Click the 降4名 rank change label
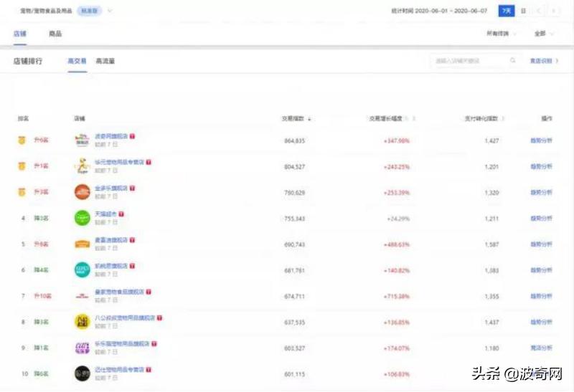574x392 pixels. point(42,270)
